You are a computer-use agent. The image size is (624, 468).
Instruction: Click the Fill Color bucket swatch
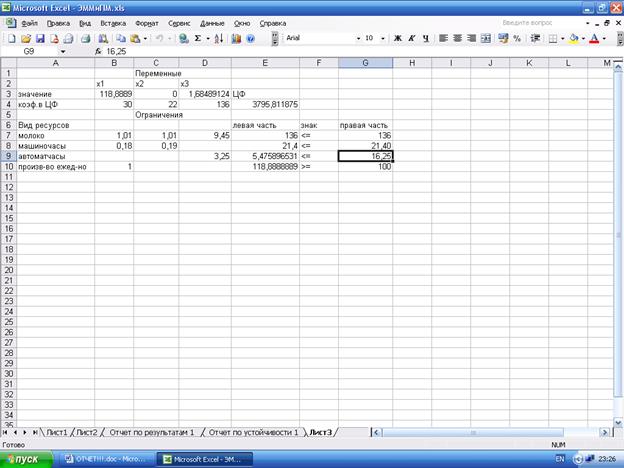574,38
